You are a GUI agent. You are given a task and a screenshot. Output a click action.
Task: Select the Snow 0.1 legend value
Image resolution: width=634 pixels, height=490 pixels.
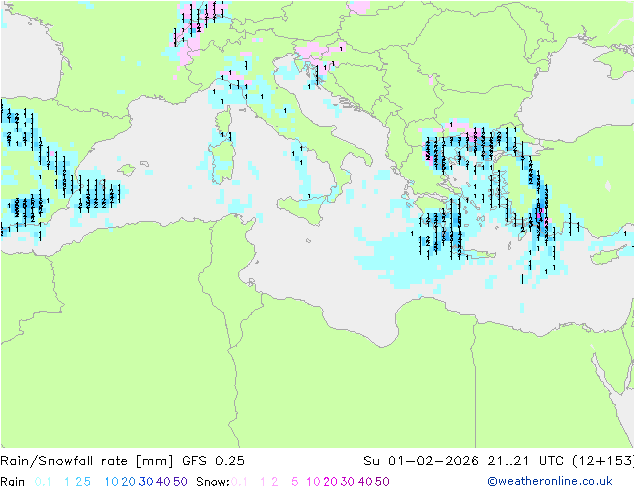pyautogui.click(x=239, y=482)
